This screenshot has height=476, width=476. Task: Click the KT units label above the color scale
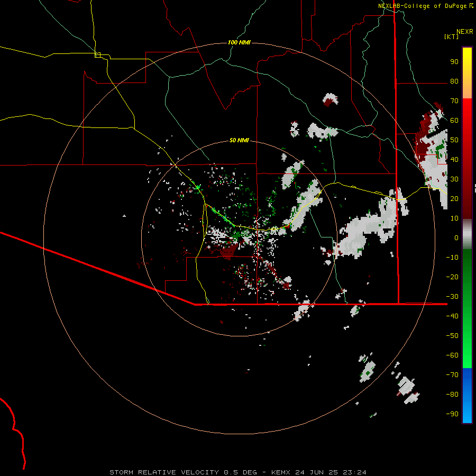tap(452, 36)
